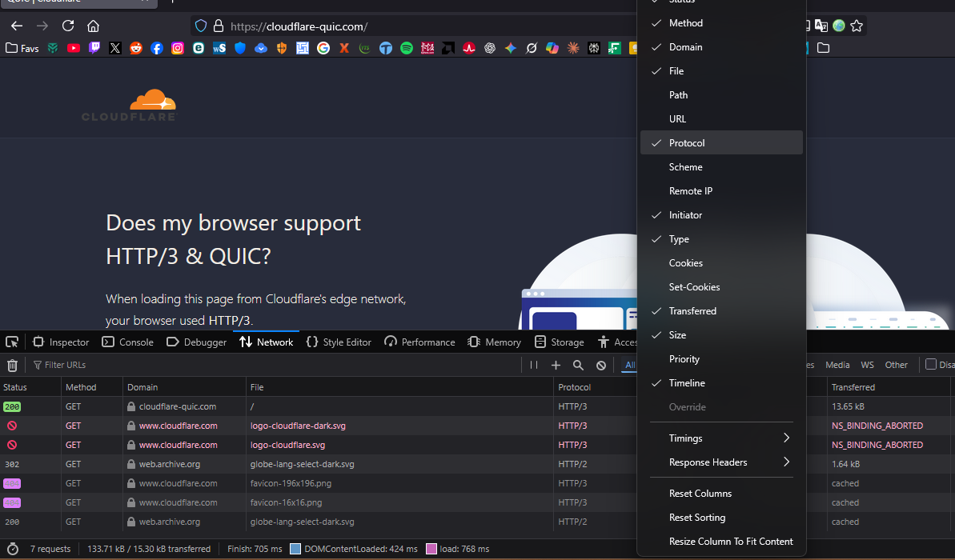Open the X (Twitter) bookmark
This screenshot has width=955, height=560.
coord(115,48)
